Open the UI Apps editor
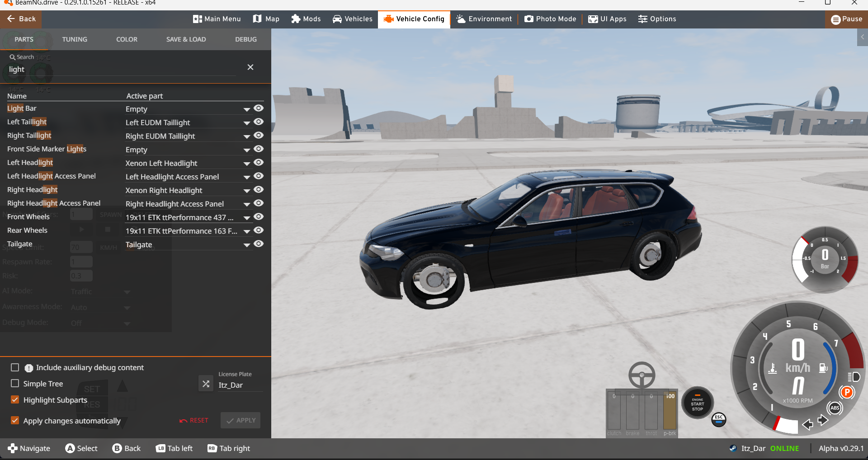The height and width of the screenshot is (460, 868). [x=607, y=19]
